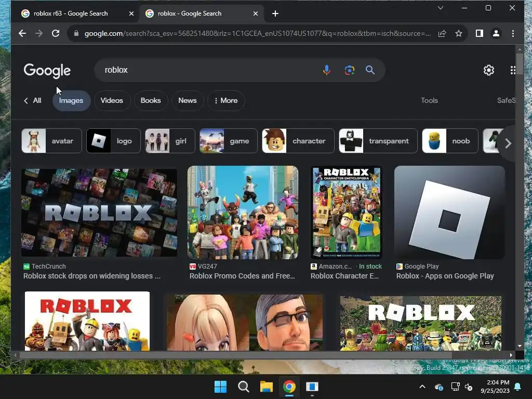The height and width of the screenshot is (399, 532).
Task: Open Chrome's three-dot menu
Action: 513,33
